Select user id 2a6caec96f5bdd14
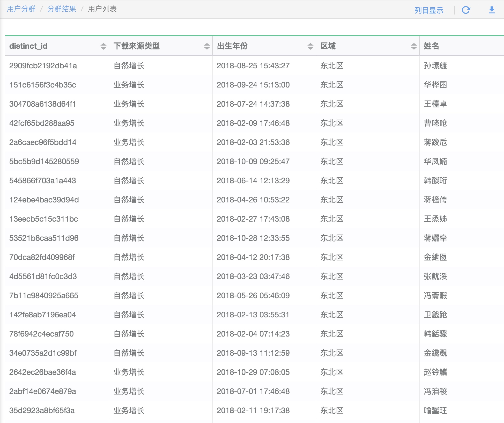 pos(43,142)
